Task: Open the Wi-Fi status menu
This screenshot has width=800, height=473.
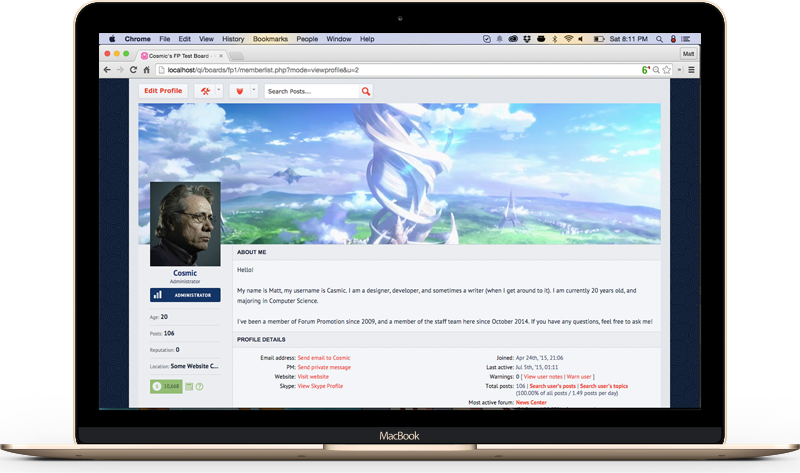Action: click(x=568, y=39)
